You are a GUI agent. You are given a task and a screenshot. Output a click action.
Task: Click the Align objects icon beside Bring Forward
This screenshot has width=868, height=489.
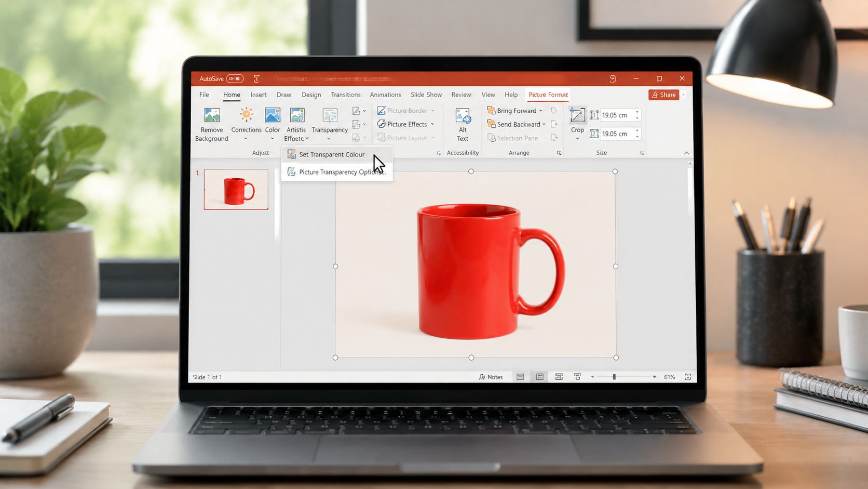click(x=554, y=111)
